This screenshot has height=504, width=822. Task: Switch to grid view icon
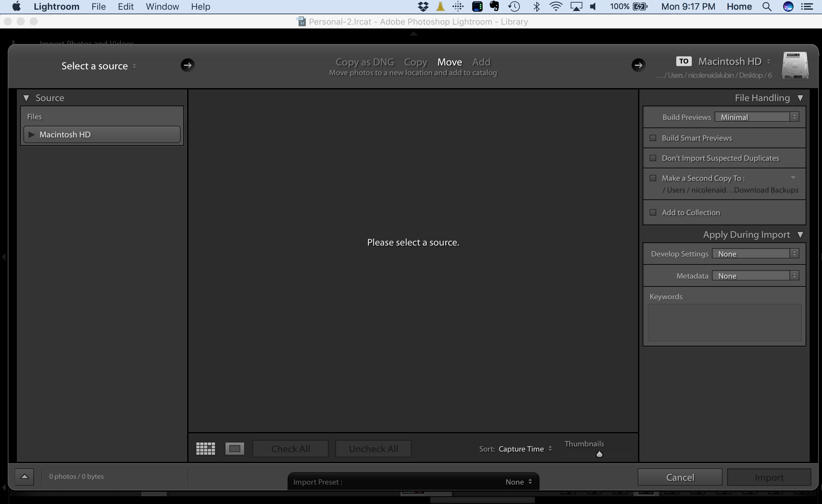[205, 449]
